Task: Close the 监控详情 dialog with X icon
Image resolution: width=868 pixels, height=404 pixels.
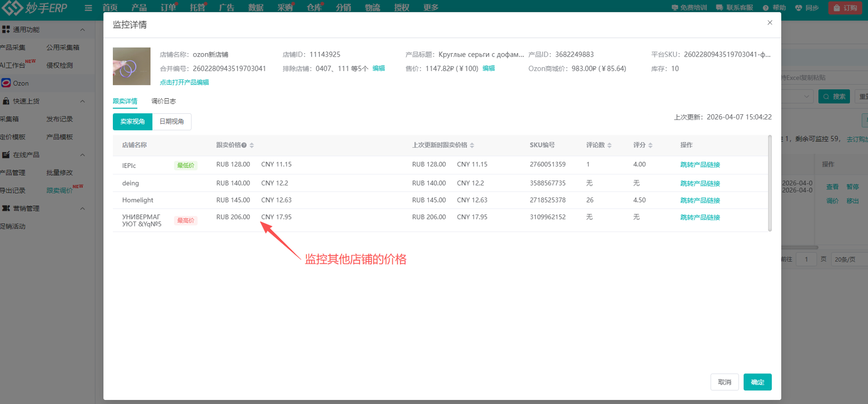Action: tap(770, 23)
